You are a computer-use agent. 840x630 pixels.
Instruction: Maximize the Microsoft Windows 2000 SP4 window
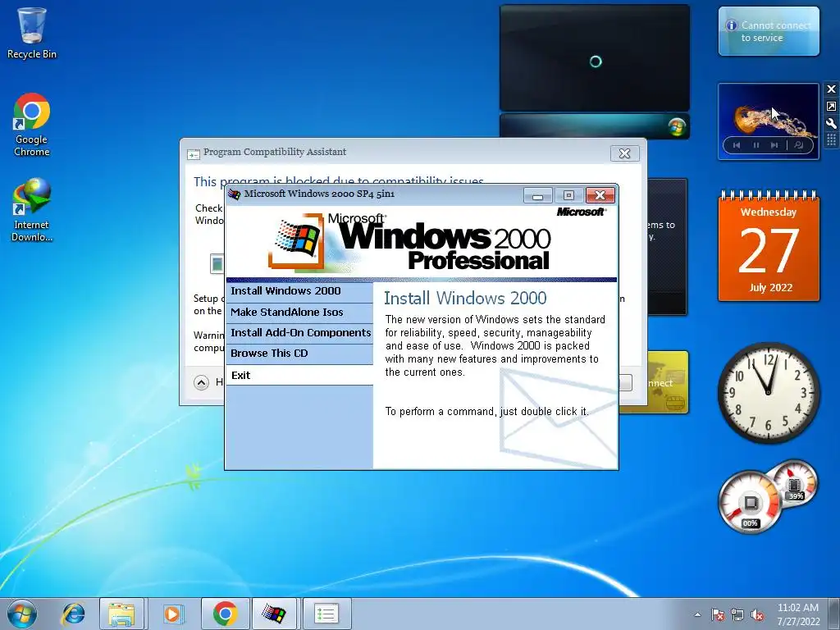[568, 195]
